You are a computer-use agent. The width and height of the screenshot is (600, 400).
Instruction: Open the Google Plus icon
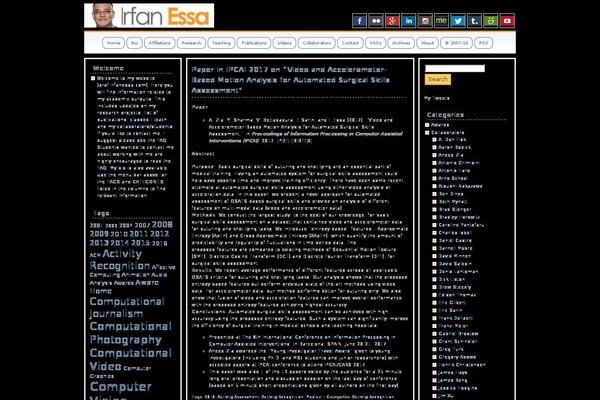[x=392, y=21]
